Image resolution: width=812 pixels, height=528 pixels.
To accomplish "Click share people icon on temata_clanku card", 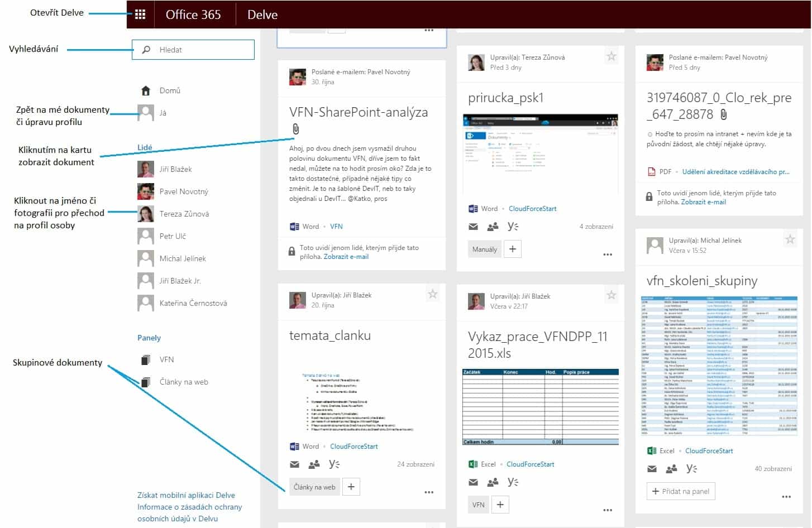I will [314, 464].
